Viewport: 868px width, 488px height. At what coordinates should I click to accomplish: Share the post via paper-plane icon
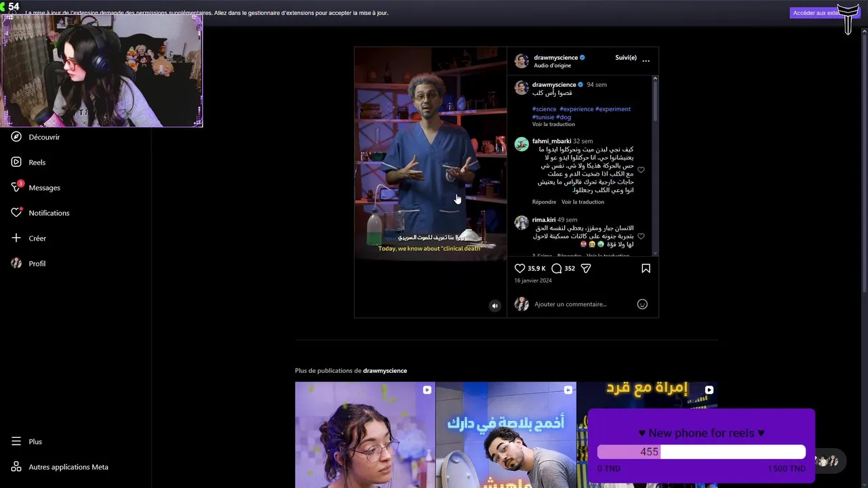586,268
